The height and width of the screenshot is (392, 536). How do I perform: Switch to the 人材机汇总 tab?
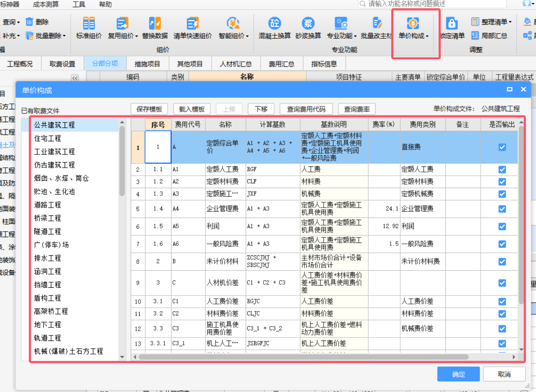235,64
